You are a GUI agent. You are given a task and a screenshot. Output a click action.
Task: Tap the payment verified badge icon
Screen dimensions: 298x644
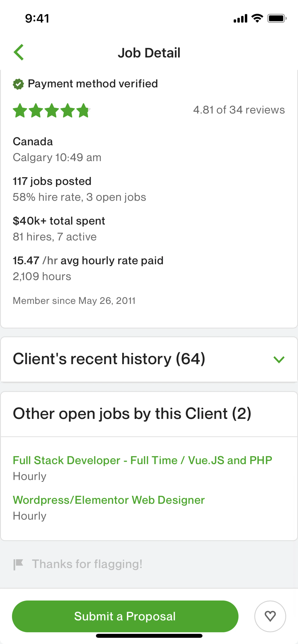(x=18, y=84)
